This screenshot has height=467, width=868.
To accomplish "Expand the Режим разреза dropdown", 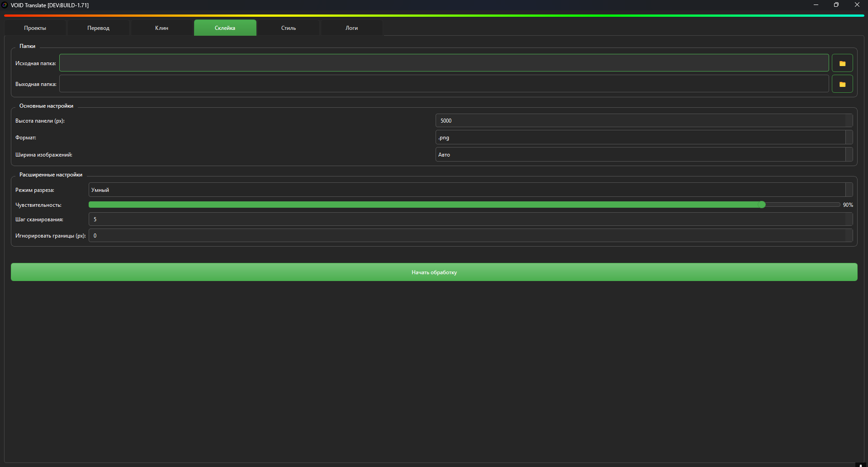I will coord(470,190).
